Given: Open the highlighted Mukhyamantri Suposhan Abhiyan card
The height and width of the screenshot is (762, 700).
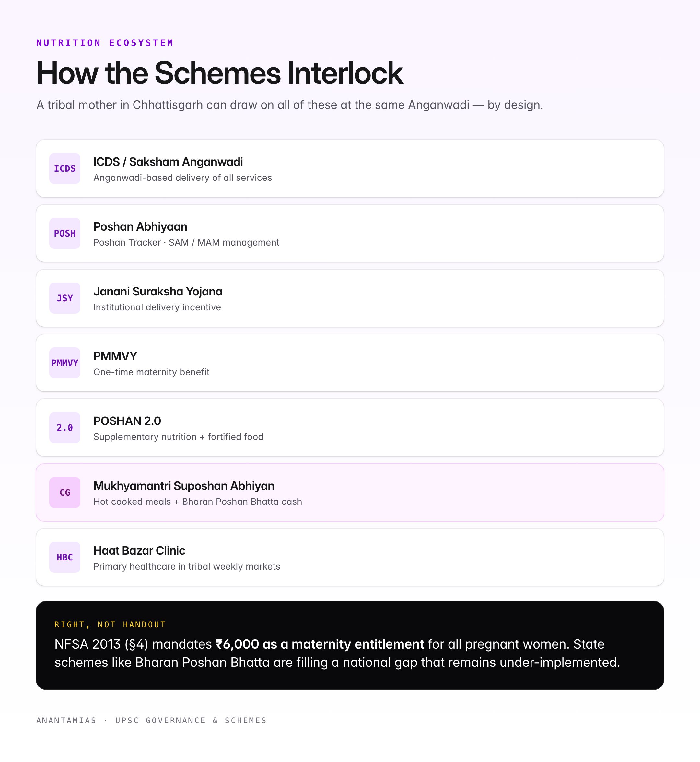Looking at the screenshot, I should click(x=350, y=492).
